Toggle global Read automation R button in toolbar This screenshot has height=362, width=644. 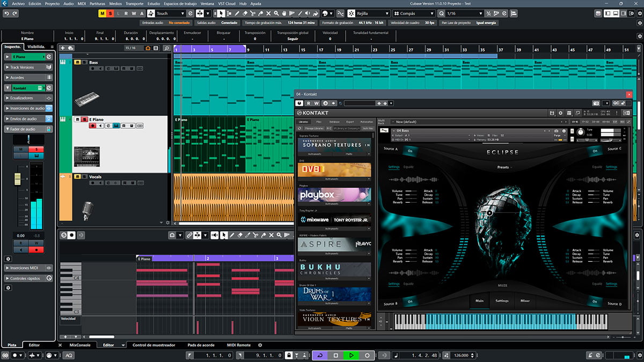[x=126, y=13]
